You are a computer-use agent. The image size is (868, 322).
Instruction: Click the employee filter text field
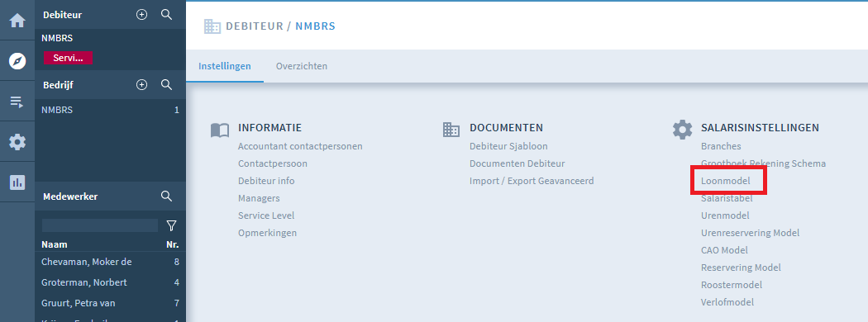click(x=100, y=225)
